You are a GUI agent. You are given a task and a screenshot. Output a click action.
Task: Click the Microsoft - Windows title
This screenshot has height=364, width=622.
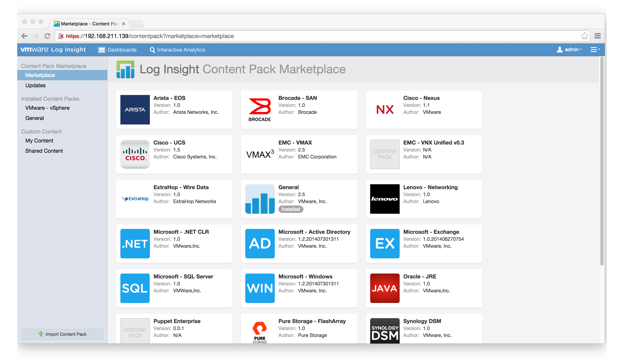pyautogui.click(x=305, y=277)
